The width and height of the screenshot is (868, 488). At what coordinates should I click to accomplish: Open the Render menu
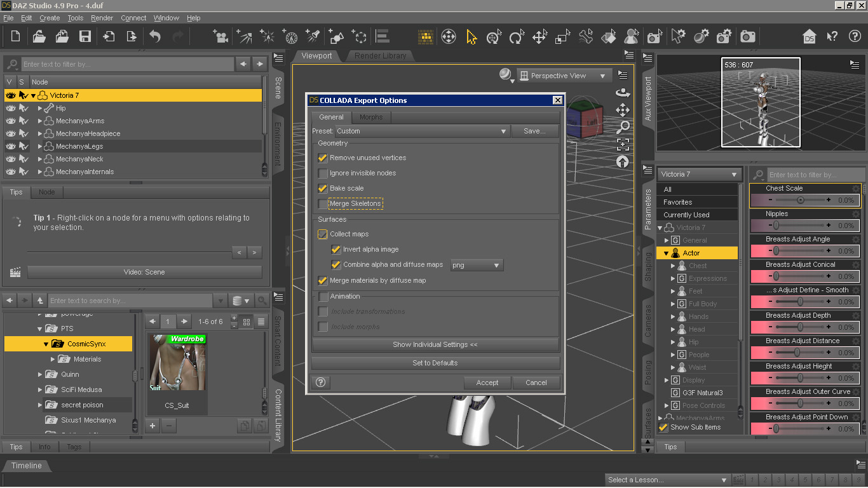click(102, 18)
